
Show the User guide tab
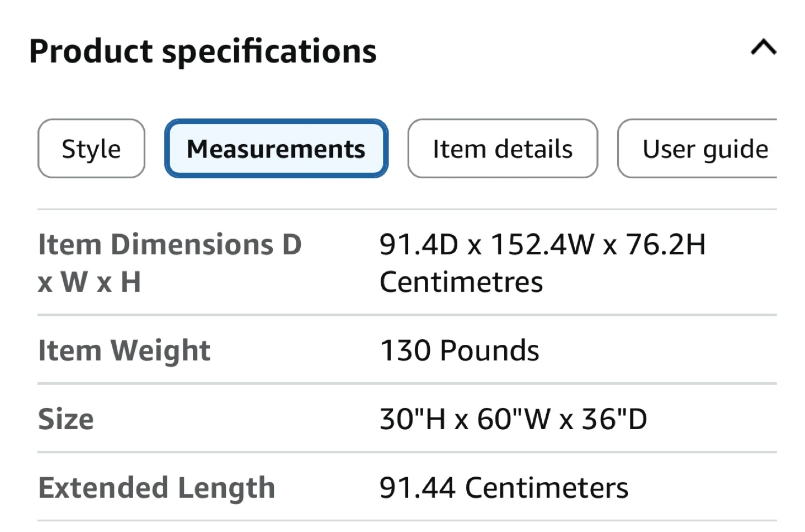(x=704, y=149)
